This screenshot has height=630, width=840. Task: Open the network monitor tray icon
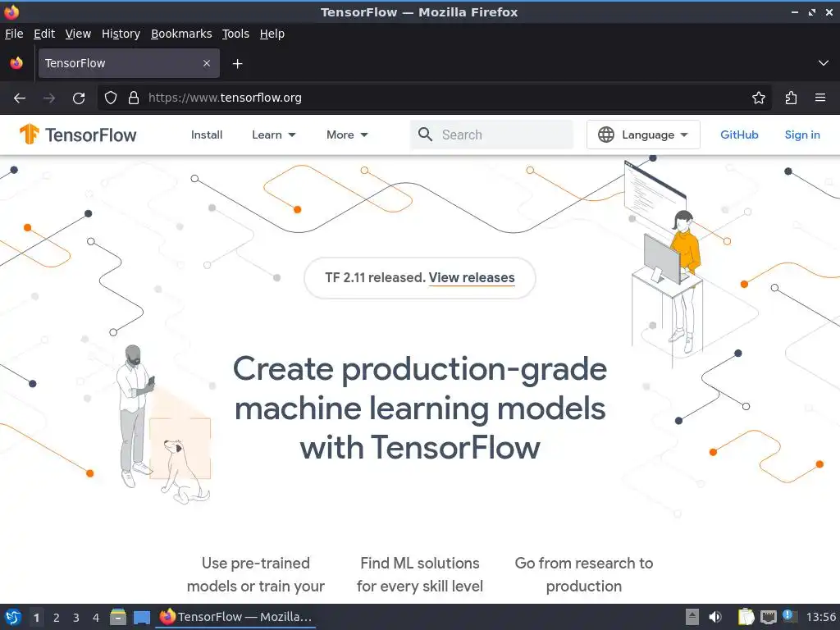pyautogui.click(x=768, y=617)
